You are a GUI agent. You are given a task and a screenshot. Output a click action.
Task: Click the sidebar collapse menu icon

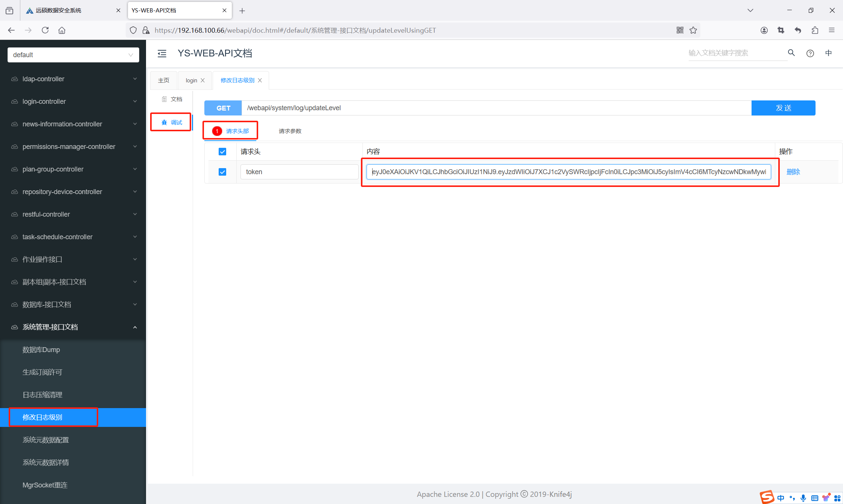(162, 53)
